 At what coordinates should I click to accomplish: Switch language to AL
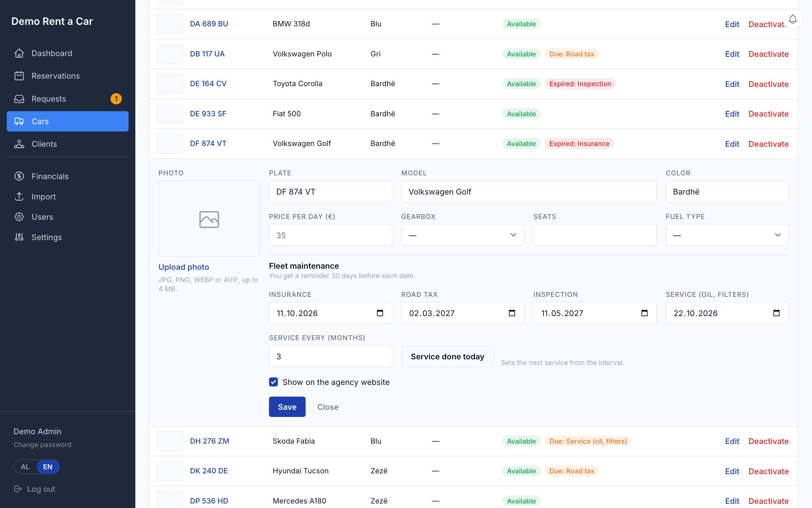(x=25, y=467)
